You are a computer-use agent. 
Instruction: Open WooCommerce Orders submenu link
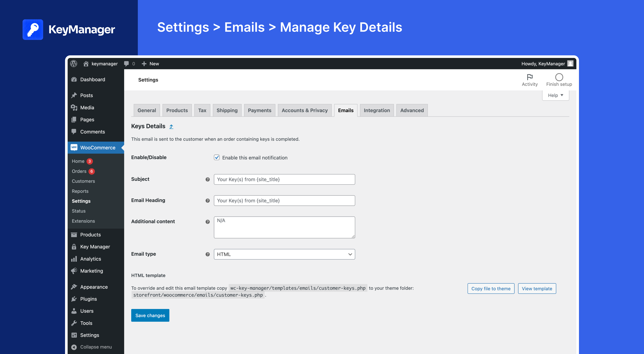coord(79,171)
